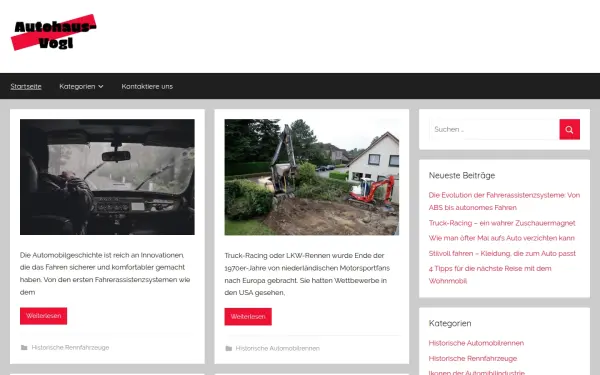Viewport: 600px width, 375px height.
Task: Click the sidebar 'Kategorien' widget heading
Action: pos(450,323)
